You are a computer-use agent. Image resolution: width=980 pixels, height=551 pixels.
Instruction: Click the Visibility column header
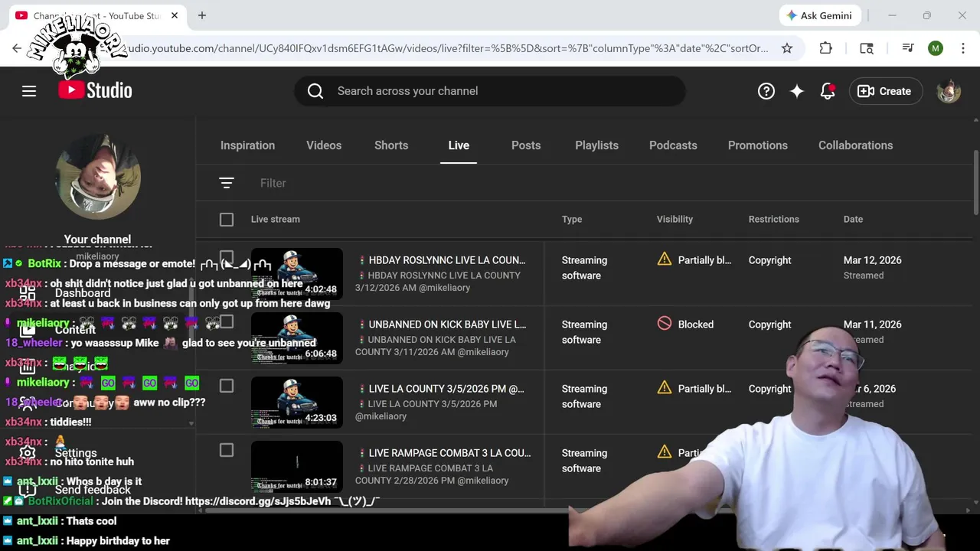pyautogui.click(x=675, y=220)
